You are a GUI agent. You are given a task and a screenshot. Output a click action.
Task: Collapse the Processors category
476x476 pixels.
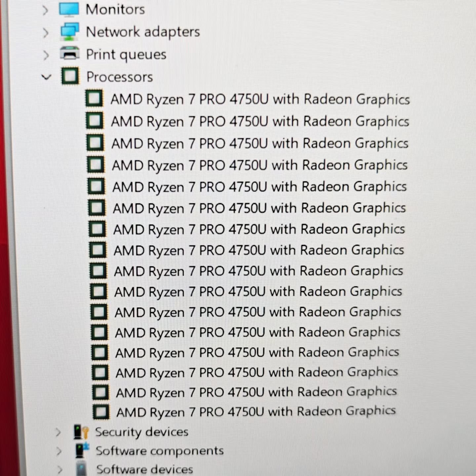[46, 77]
